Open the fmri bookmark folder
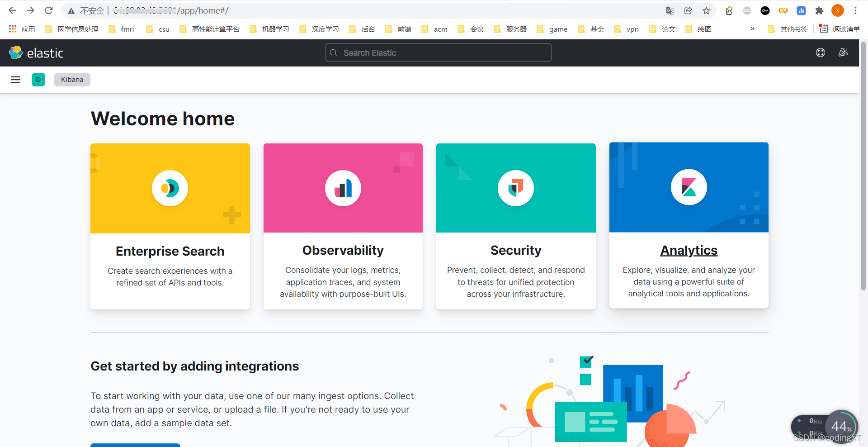Screen dimensions: 868x447 click(x=122, y=29)
